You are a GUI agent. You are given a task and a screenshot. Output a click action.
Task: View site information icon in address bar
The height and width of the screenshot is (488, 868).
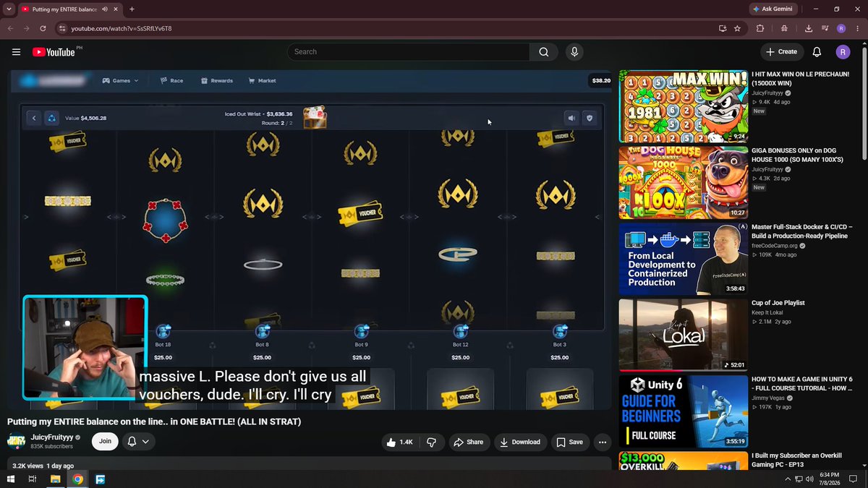[62, 28]
